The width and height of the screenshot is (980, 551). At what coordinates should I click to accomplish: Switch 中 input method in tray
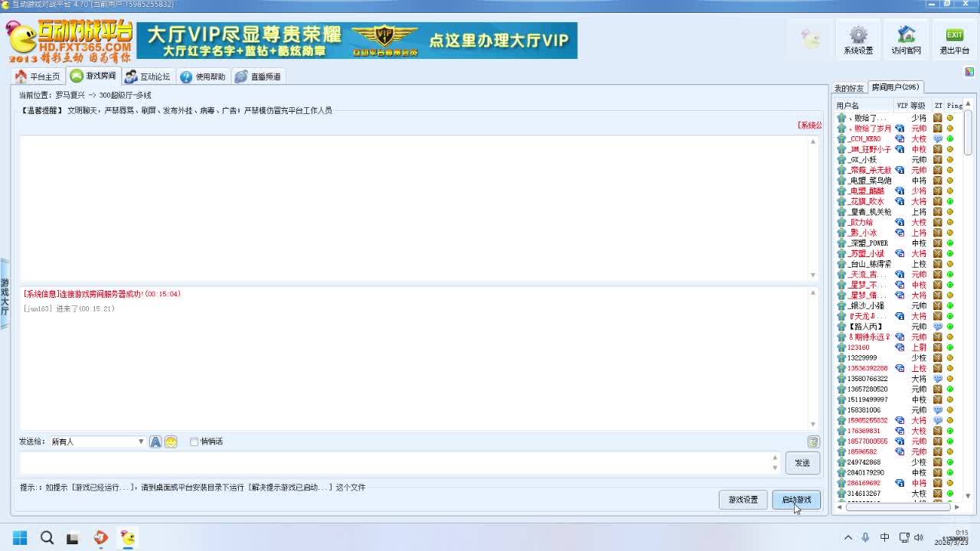[x=884, y=537]
